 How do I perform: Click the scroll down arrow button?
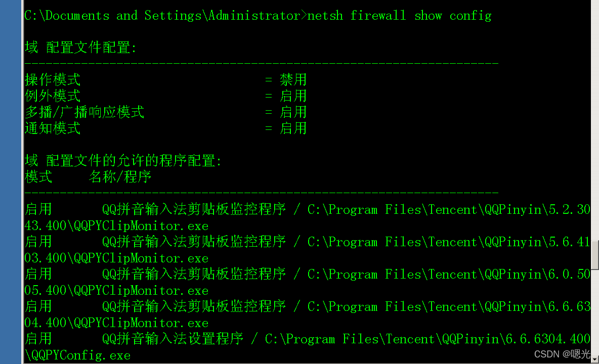[x=595, y=358]
